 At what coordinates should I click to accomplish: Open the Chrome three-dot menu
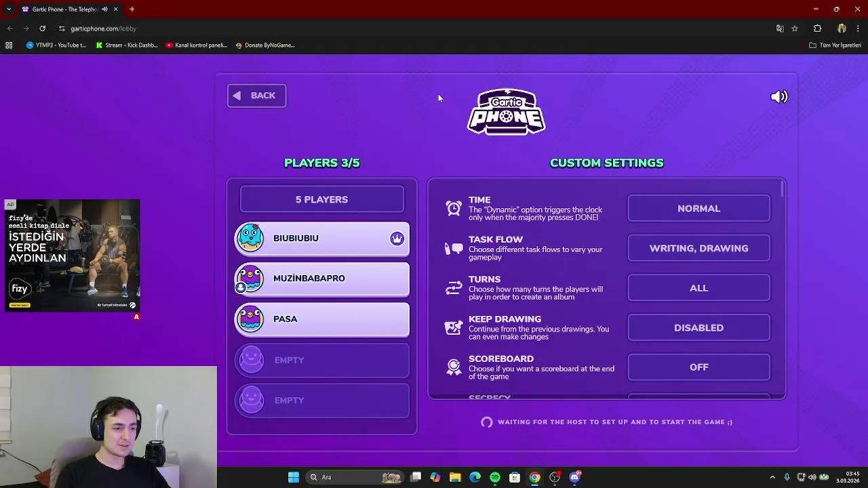click(x=858, y=28)
